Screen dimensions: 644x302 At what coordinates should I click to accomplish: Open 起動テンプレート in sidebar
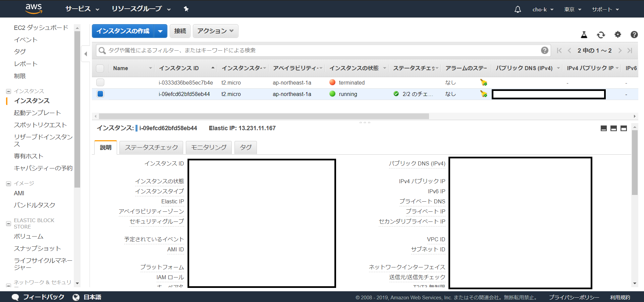click(37, 113)
